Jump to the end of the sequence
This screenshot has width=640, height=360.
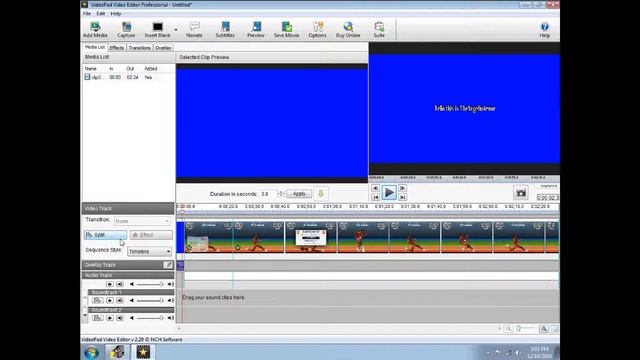coord(402,197)
